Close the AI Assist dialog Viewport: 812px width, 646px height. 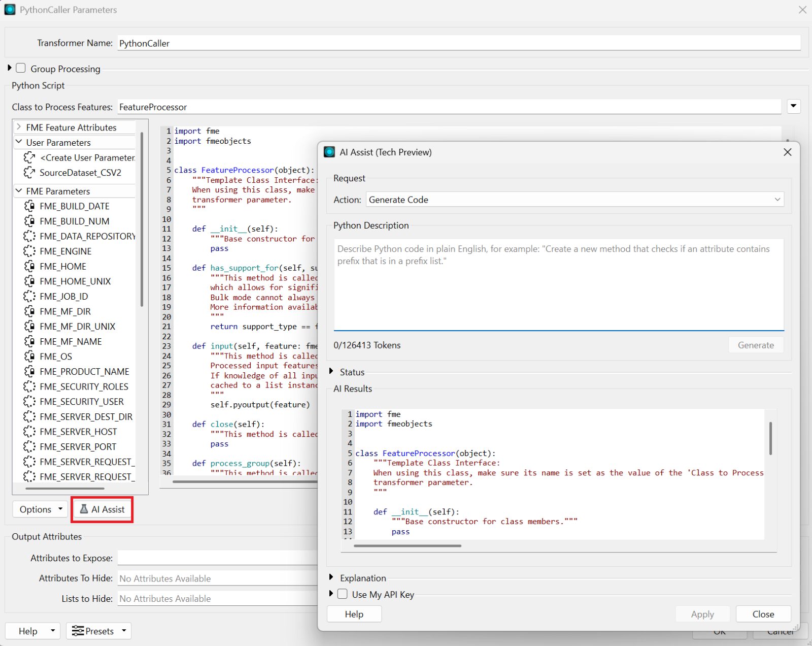click(x=788, y=152)
